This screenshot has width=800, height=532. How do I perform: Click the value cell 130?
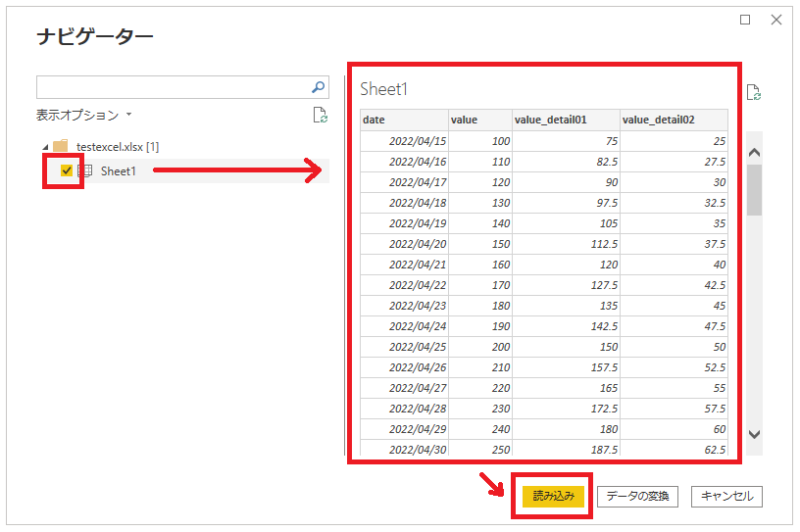(480, 203)
